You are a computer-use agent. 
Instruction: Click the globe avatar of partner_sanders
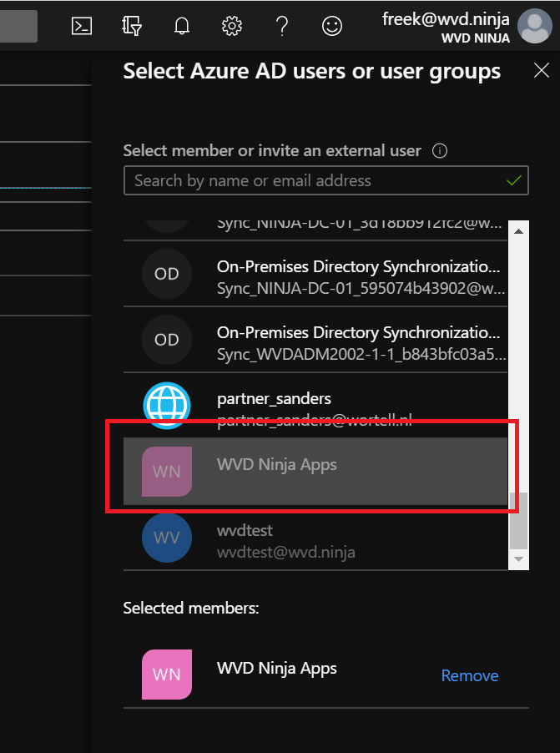click(x=167, y=406)
